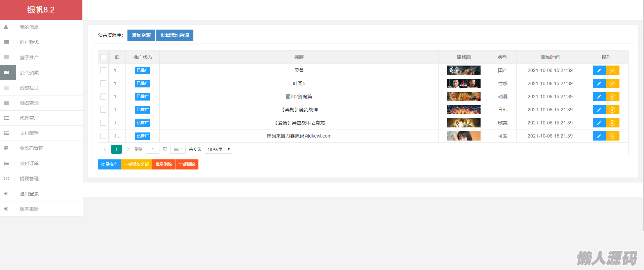Click the video camera icon beside 公共资源
The image size is (644, 270).
tap(6, 73)
